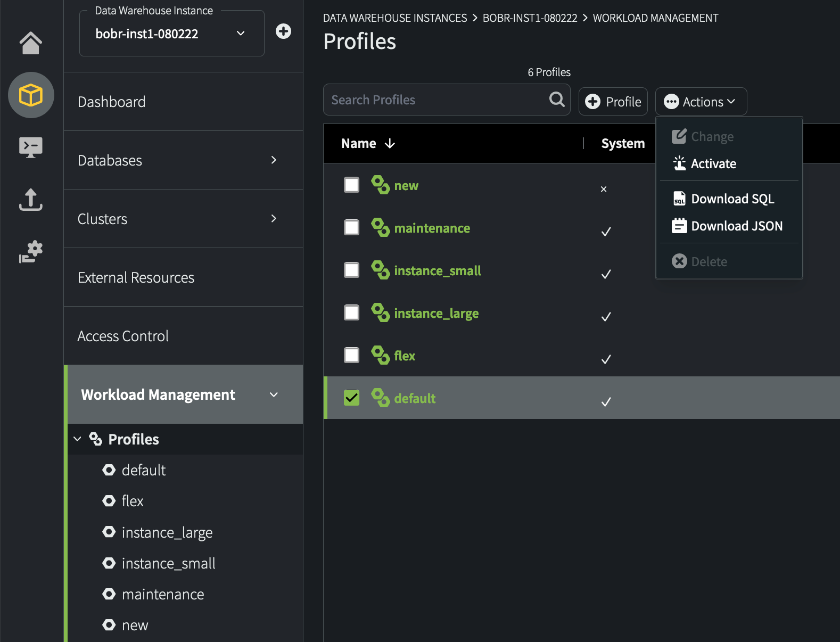Check the box for 'new' profile
The height and width of the screenshot is (642, 840).
coord(351,185)
